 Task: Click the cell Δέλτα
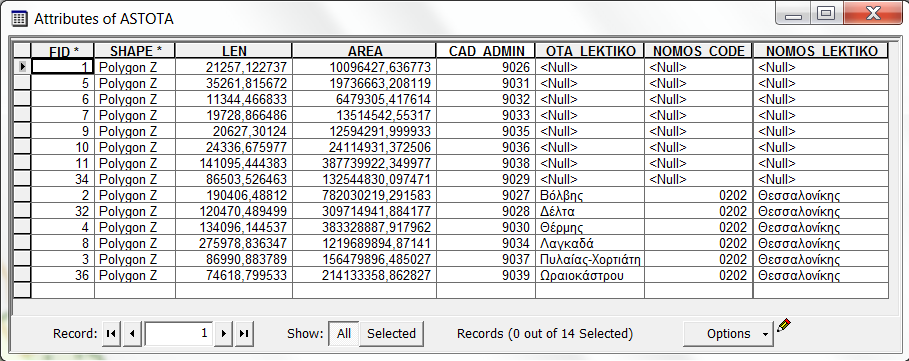point(590,212)
